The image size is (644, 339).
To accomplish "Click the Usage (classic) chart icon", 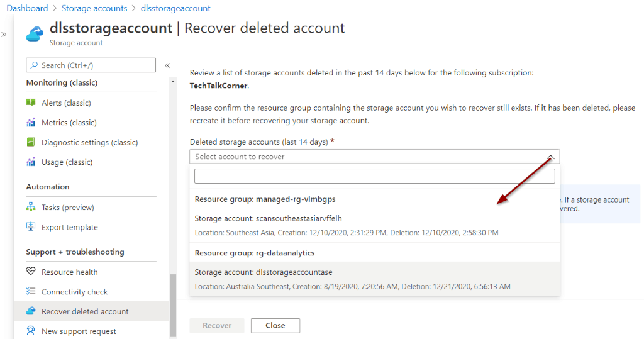I will pos(31,162).
